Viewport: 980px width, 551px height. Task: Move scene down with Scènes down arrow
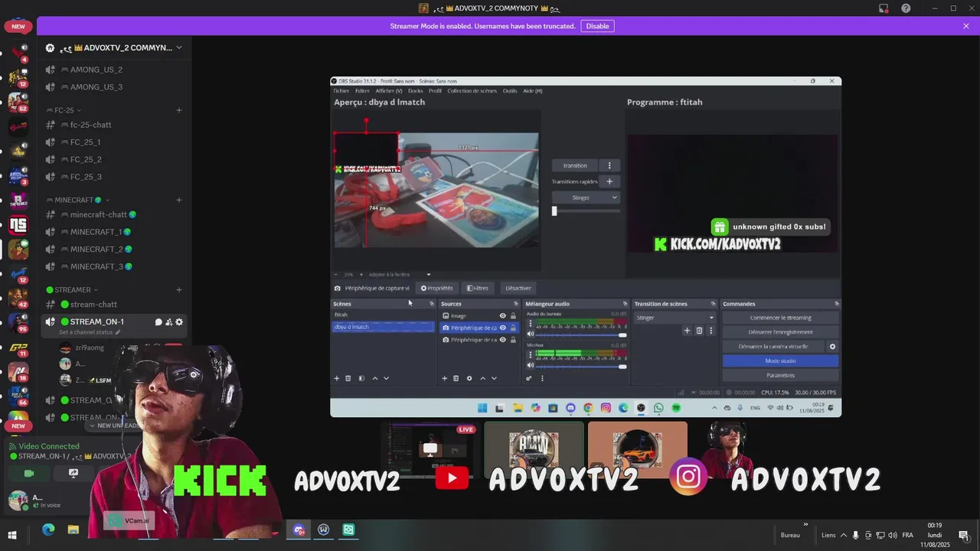tap(386, 378)
